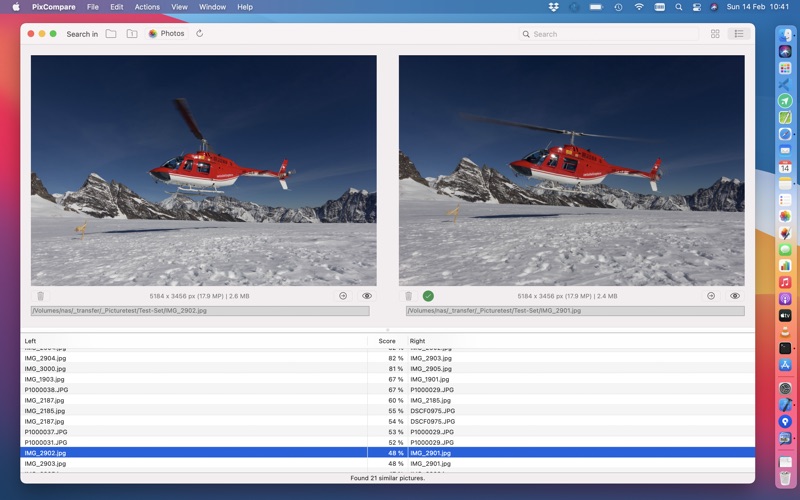Open Finder from the Dock
800x500 pixels.
785,35
